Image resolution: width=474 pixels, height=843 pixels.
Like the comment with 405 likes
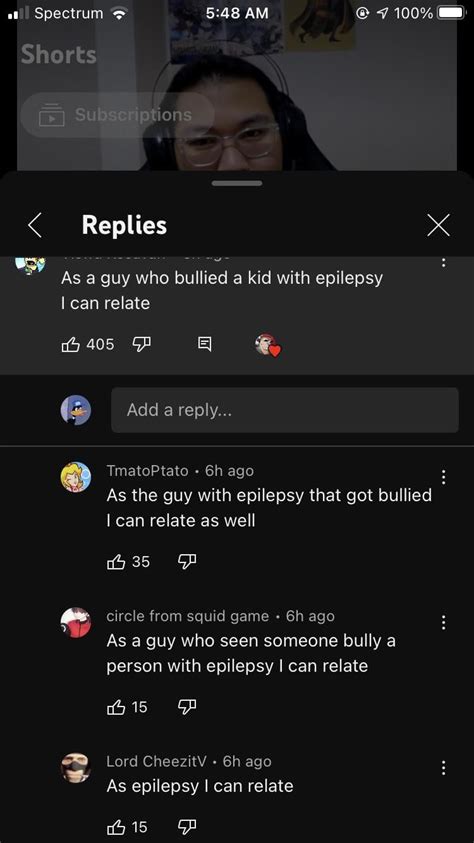(71, 344)
